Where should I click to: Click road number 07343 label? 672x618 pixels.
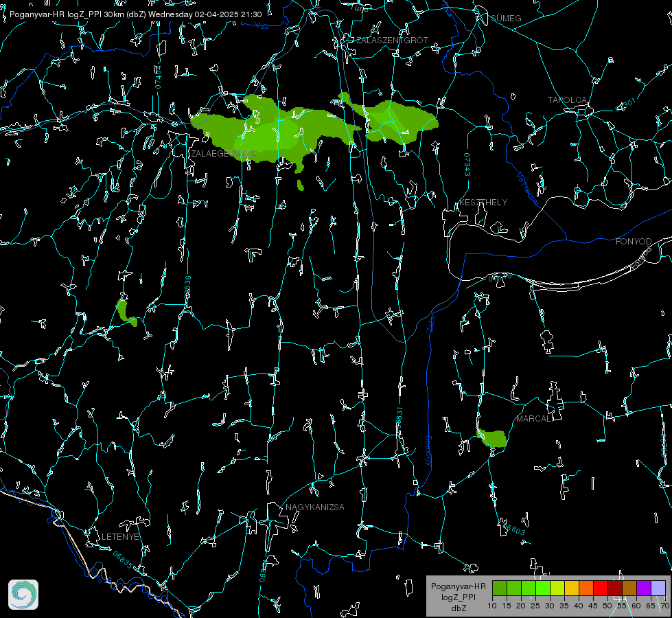tap(467, 164)
